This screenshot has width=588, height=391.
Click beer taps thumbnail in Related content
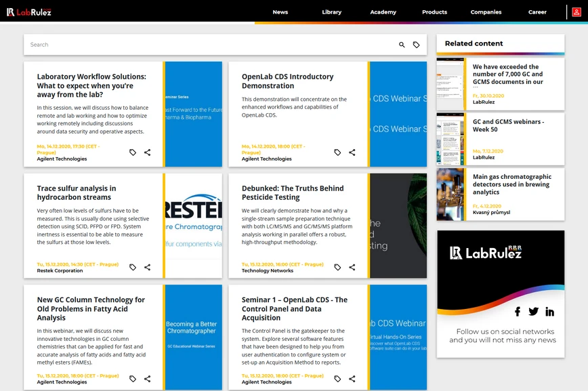[450, 194]
